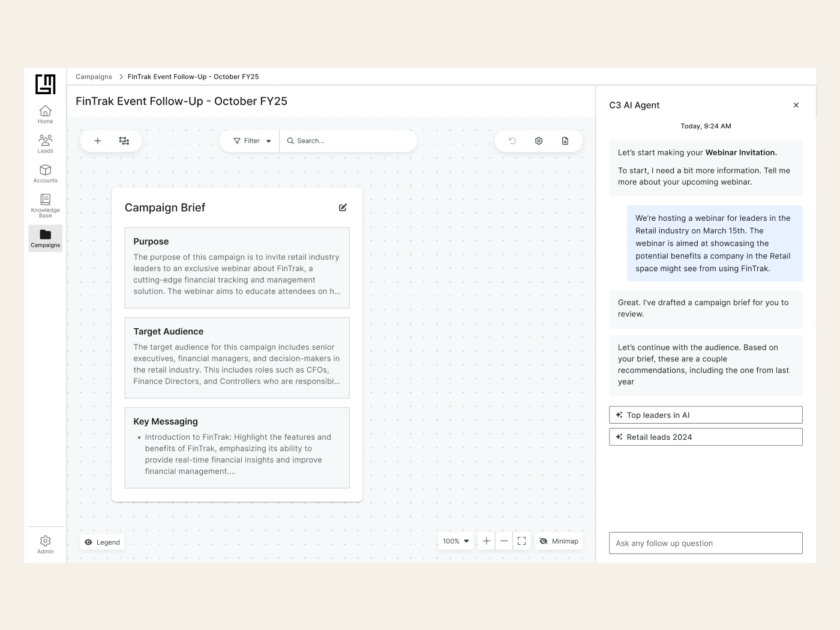This screenshot has height=630, width=840.
Task: Open Knowledge Base in sidebar
Action: tap(46, 204)
